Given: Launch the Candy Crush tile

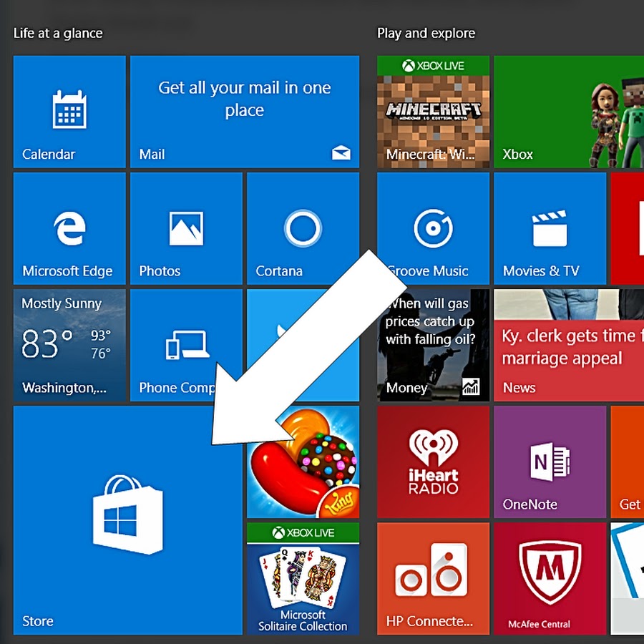Looking at the screenshot, I should coord(303,462).
